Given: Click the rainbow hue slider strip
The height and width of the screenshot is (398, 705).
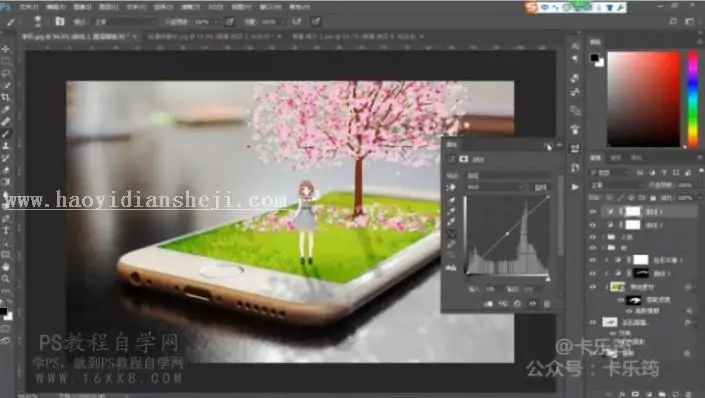Looking at the screenshot, I should tap(693, 99).
